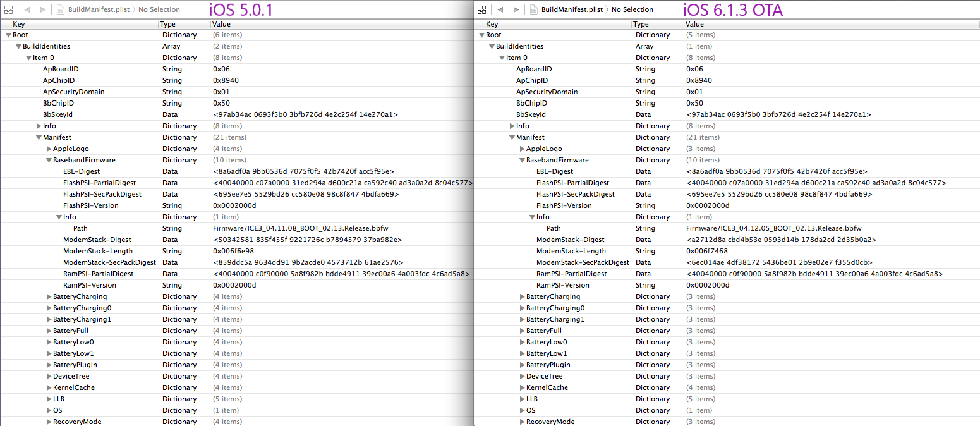980x426 pixels.
Task: Click the (5 items) value of right Root
Action: (701, 35)
